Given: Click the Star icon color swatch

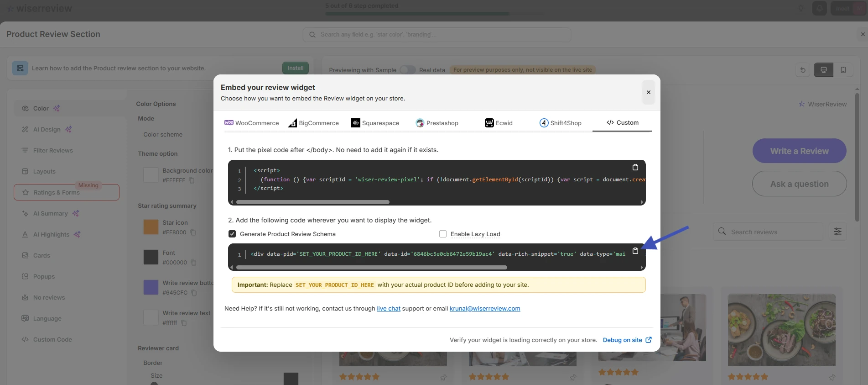Looking at the screenshot, I should click(151, 227).
